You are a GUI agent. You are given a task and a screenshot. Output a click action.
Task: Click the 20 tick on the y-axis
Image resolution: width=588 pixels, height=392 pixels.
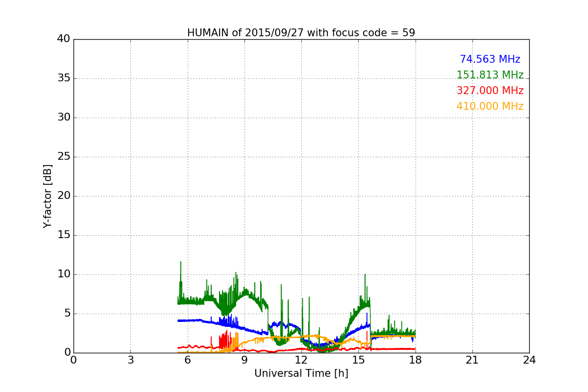64,196
